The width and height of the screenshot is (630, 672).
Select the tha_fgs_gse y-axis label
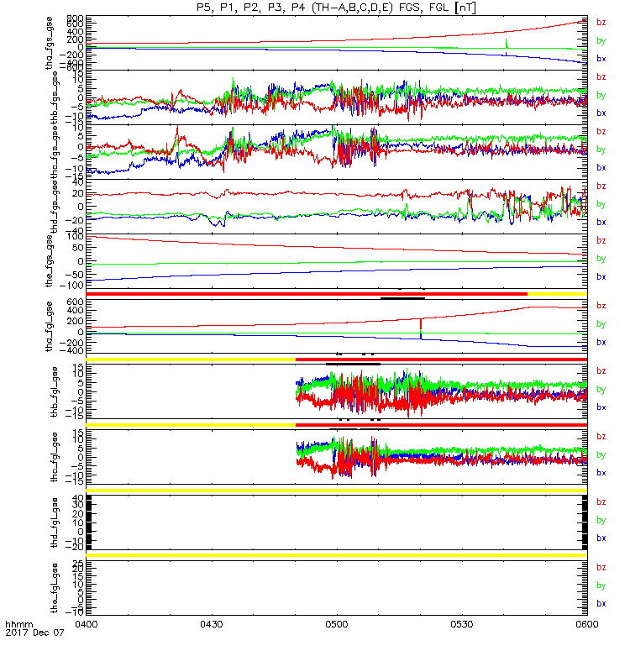click(x=50, y=43)
